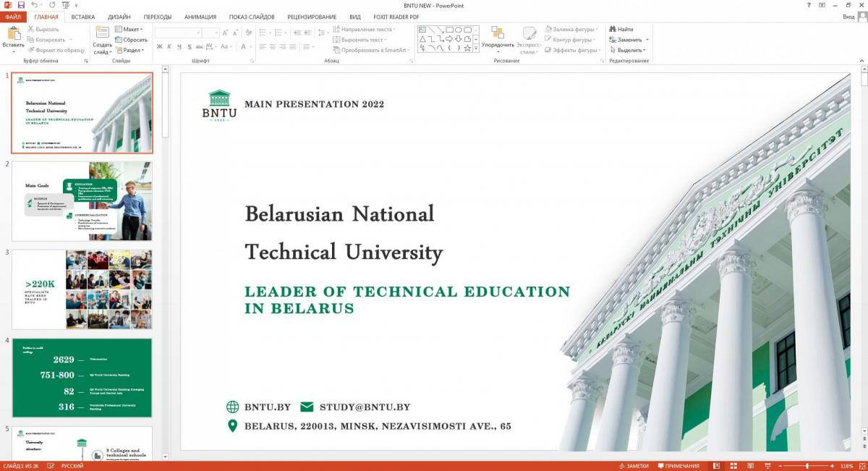Open the РЕЦЕНЗИРОВАНИЕ tab
Image resolution: width=868 pixels, height=471 pixels.
pos(312,17)
